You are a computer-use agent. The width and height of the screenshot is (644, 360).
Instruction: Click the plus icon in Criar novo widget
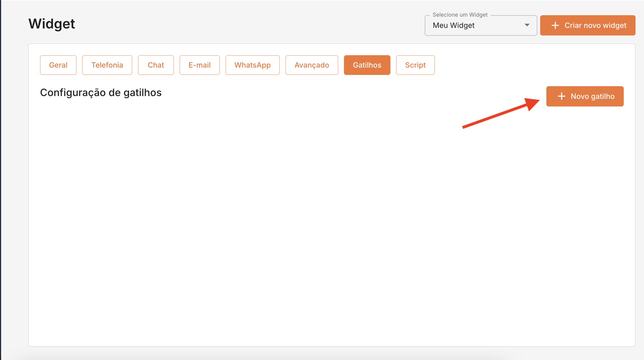[555, 25]
